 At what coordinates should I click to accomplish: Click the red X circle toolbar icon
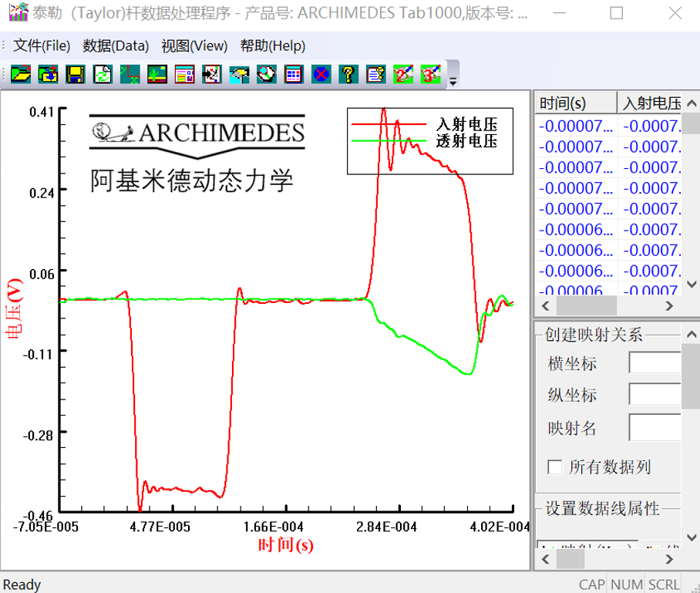[x=321, y=74]
